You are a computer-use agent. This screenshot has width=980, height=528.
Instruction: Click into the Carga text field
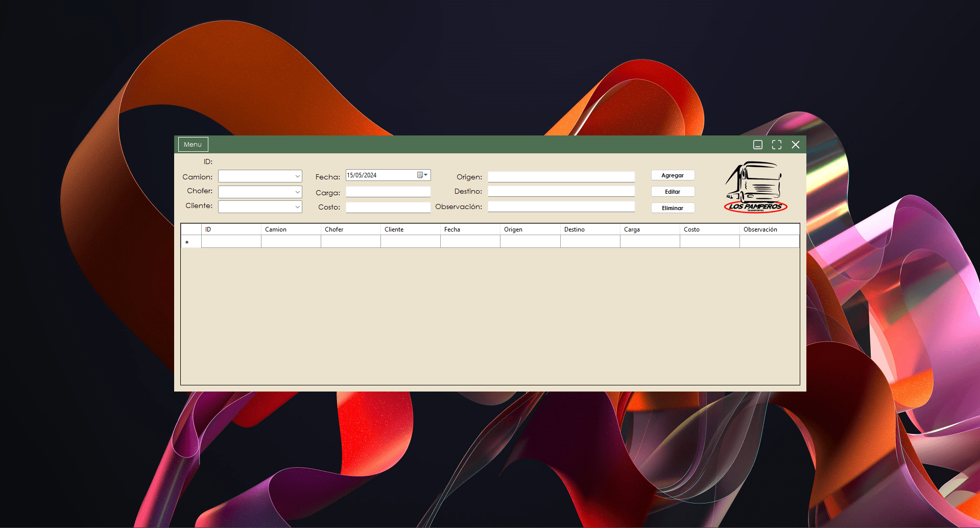388,192
